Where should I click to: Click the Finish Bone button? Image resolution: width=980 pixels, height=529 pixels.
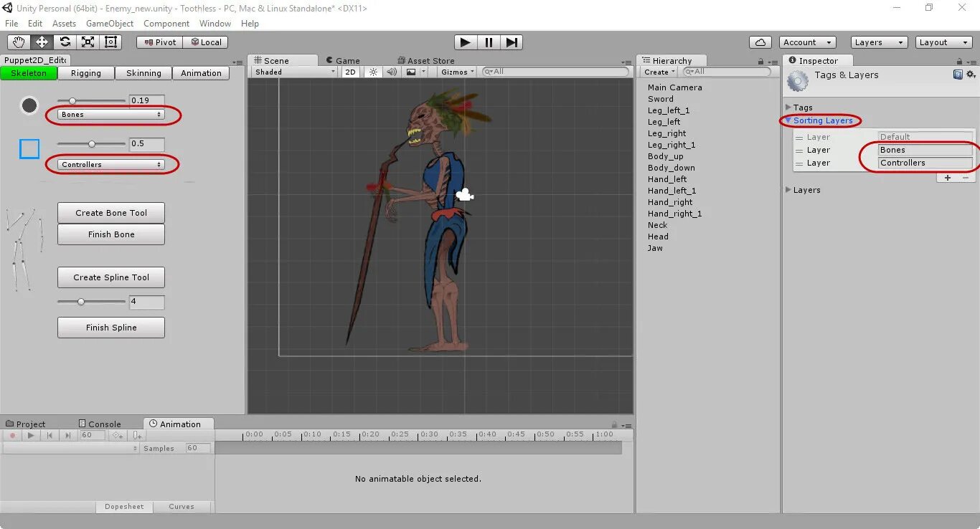click(x=111, y=234)
